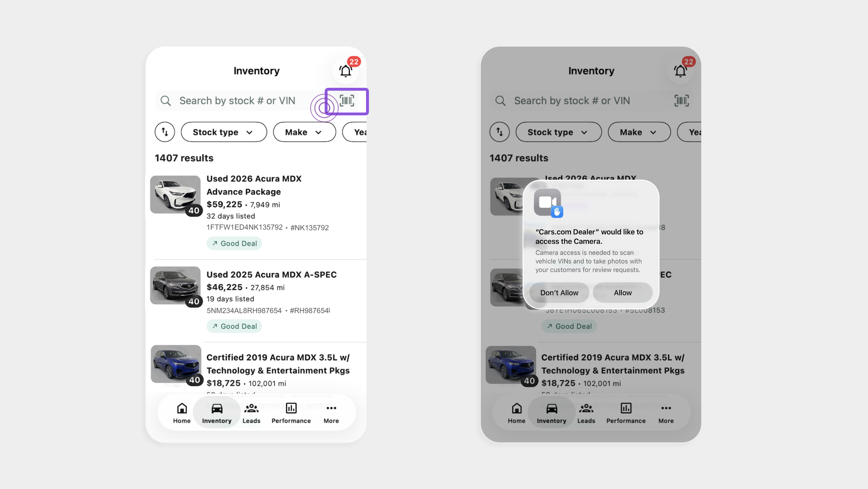Click the sort arrows button in left phone
This screenshot has width=868, height=489.
point(165,132)
